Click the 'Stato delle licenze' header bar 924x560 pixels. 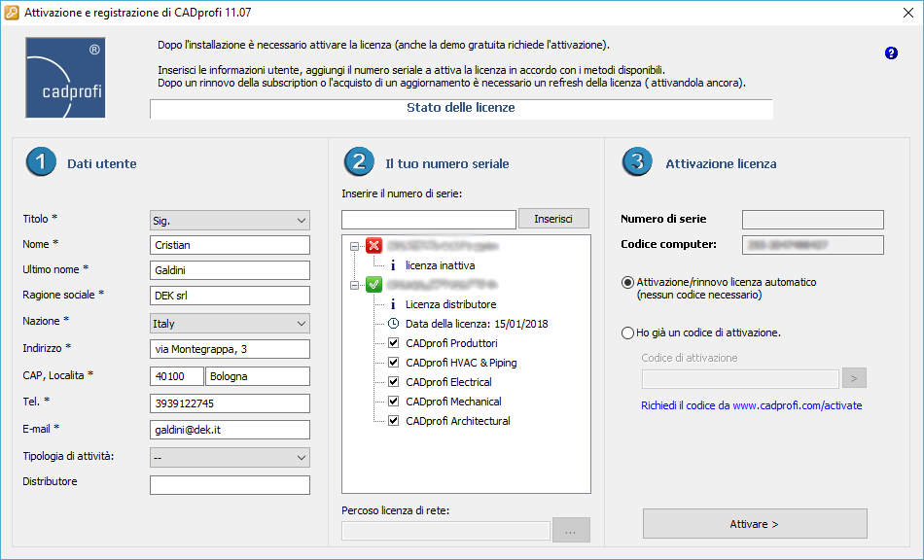click(461, 108)
